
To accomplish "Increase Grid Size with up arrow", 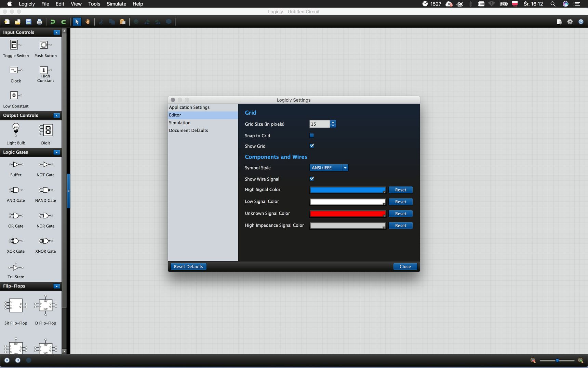I will point(333,122).
